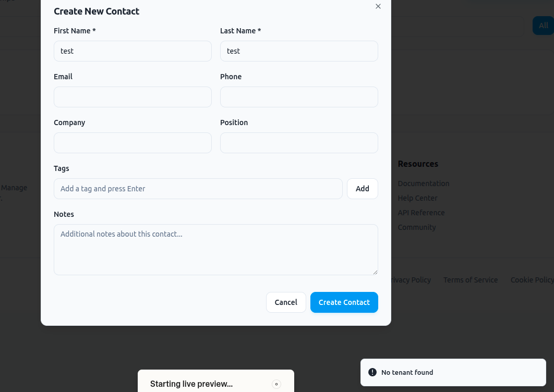Image resolution: width=554 pixels, height=392 pixels.
Task: Visit the Help Center link
Action: click(x=417, y=198)
